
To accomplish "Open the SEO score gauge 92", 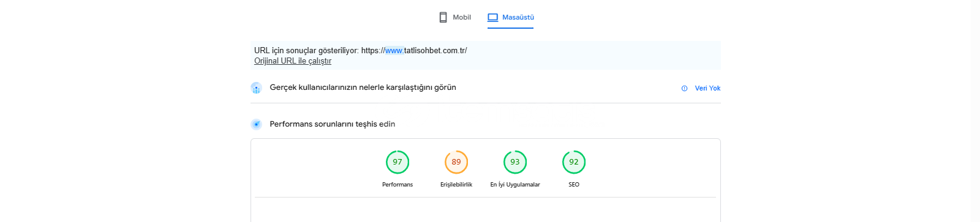I will tap(574, 162).
